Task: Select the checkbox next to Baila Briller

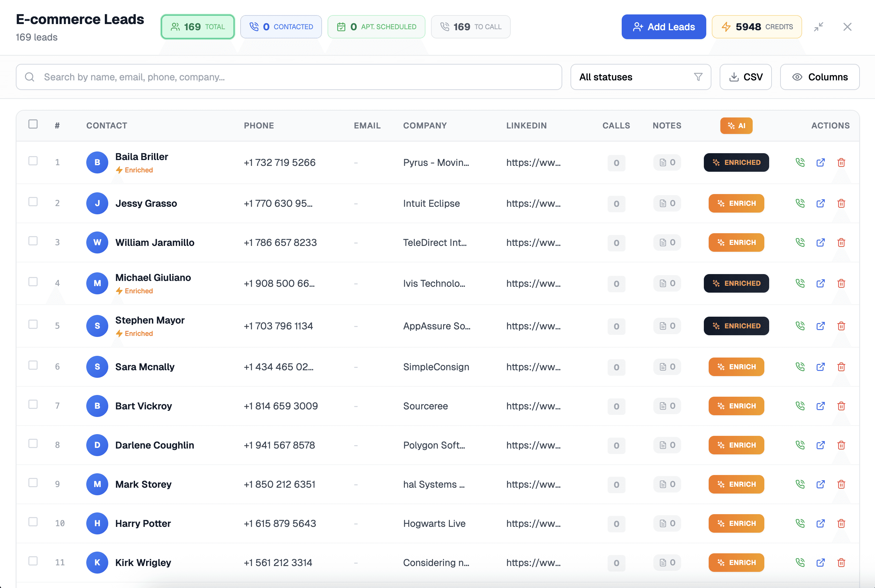Action: click(x=33, y=160)
